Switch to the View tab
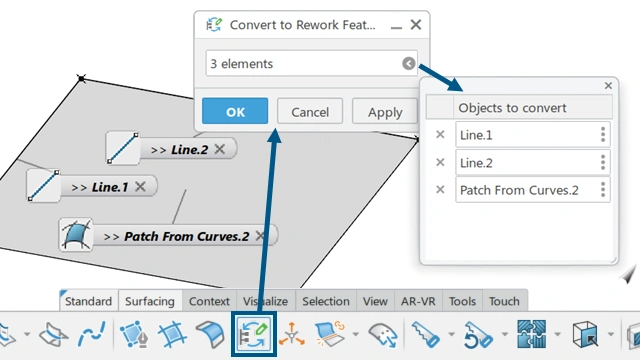 375,301
